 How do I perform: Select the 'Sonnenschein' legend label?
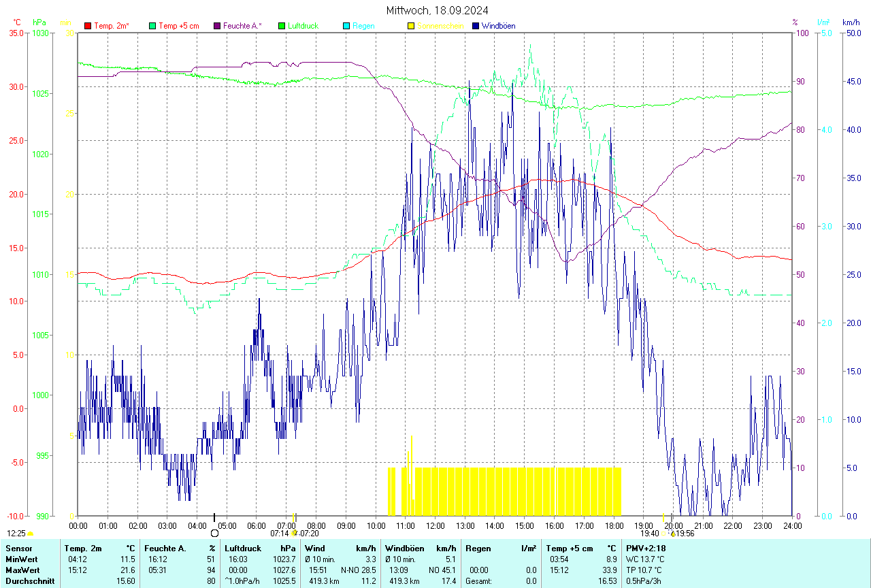tap(440, 26)
